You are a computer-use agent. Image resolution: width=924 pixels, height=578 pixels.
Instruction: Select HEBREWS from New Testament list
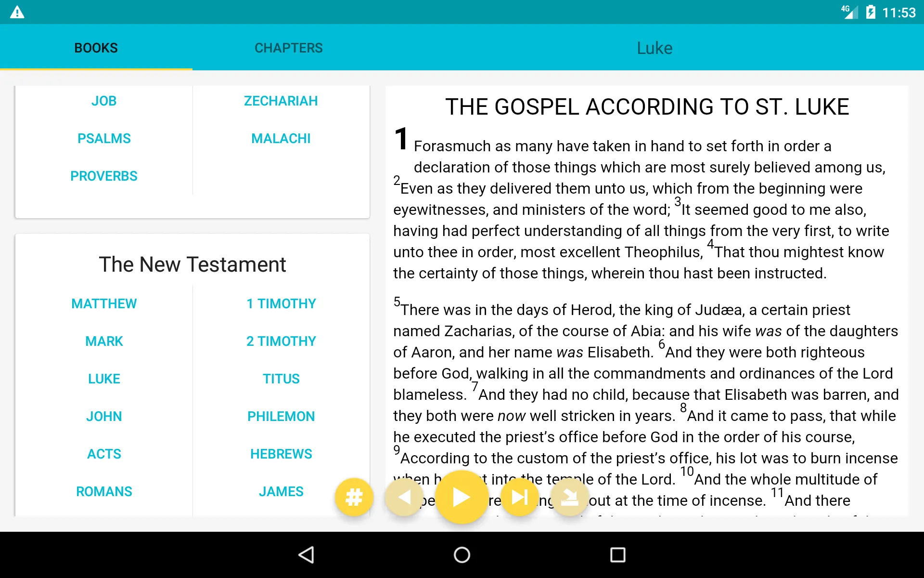[281, 453]
